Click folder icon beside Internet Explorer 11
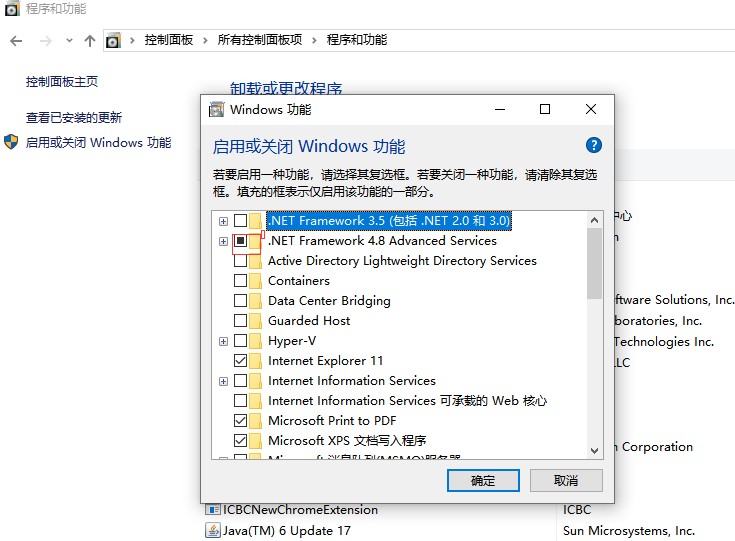735x541 pixels. click(x=255, y=361)
